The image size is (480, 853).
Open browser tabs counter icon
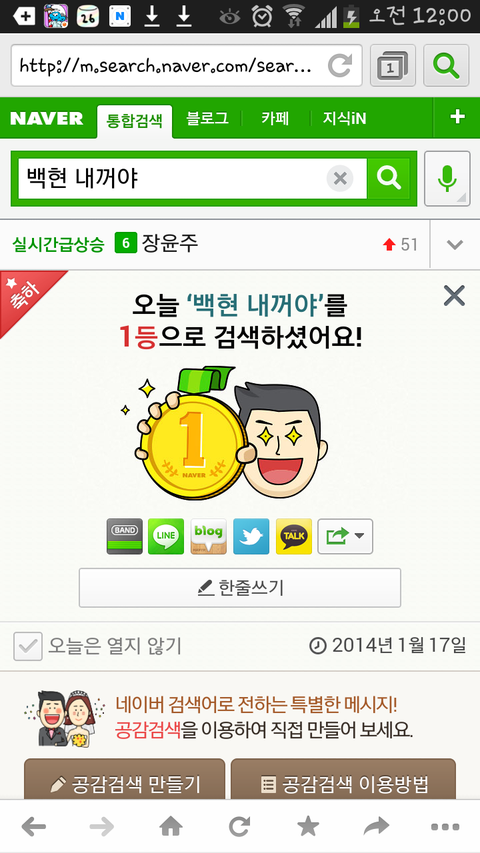click(392, 66)
